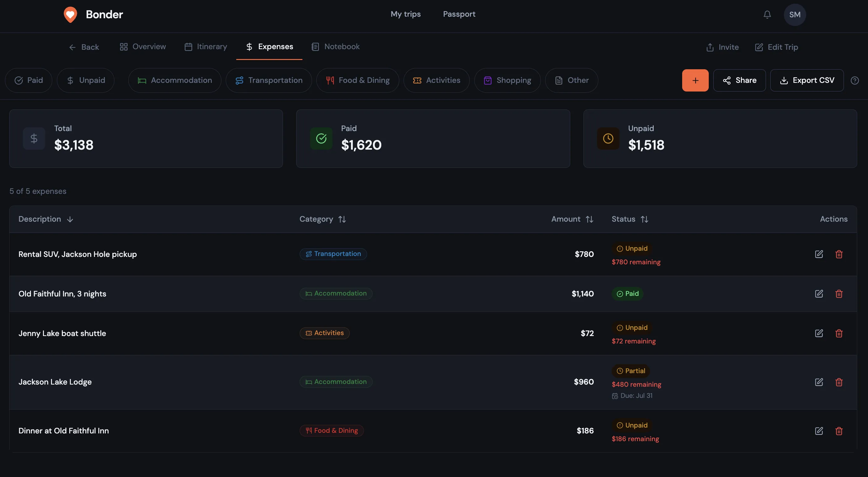Click Edit Trip

tap(776, 47)
